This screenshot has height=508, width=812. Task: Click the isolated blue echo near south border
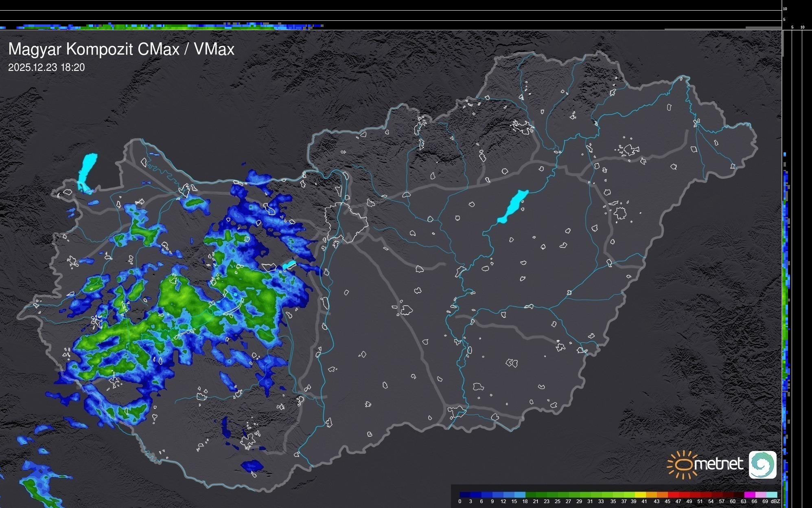(x=252, y=465)
